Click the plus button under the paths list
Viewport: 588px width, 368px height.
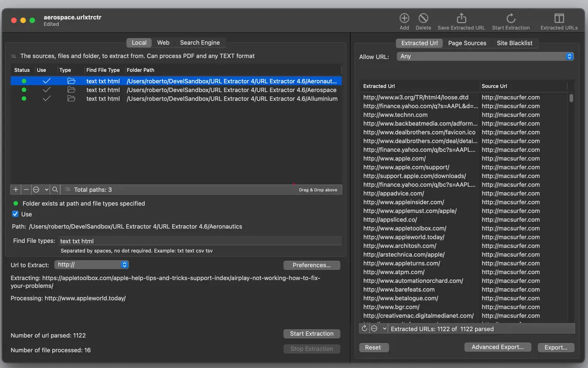pos(16,189)
